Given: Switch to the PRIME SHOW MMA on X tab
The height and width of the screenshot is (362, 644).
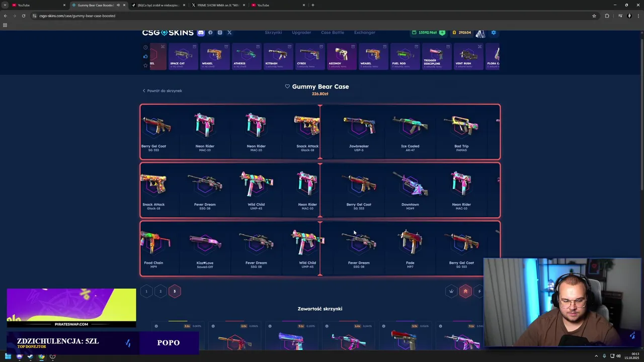Looking at the screenshot, I should pyautogui.click(x=218, y=5).
